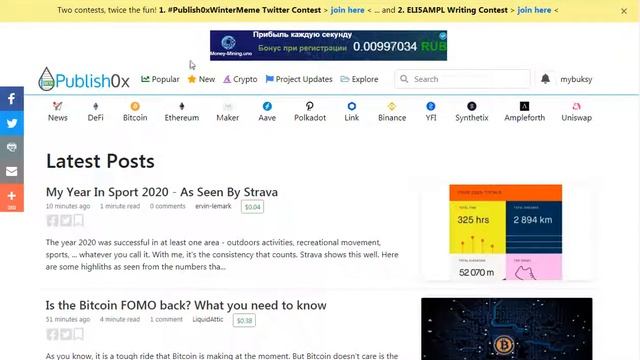
Task: Share page on Twitter sidebar button
Action: (12, 123)
